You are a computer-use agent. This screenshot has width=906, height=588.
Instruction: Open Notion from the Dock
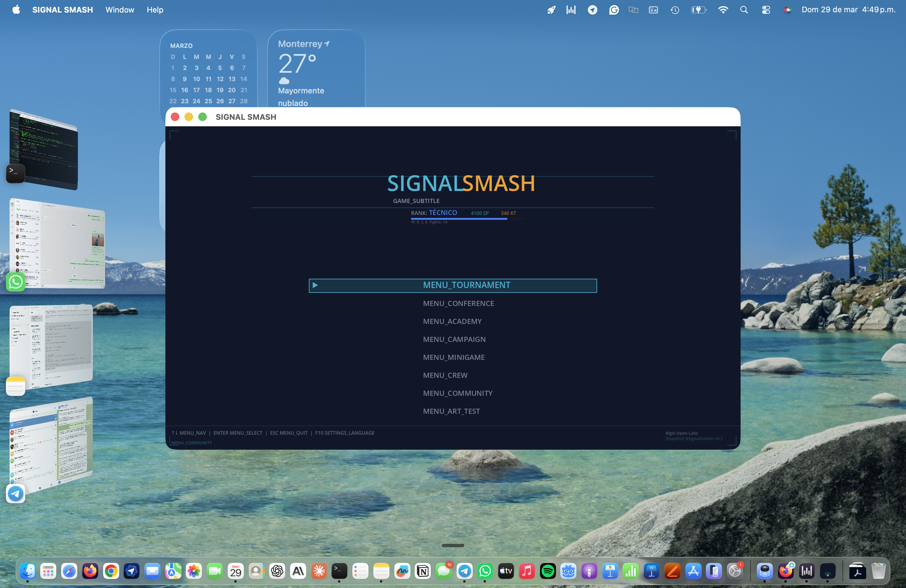423,571
